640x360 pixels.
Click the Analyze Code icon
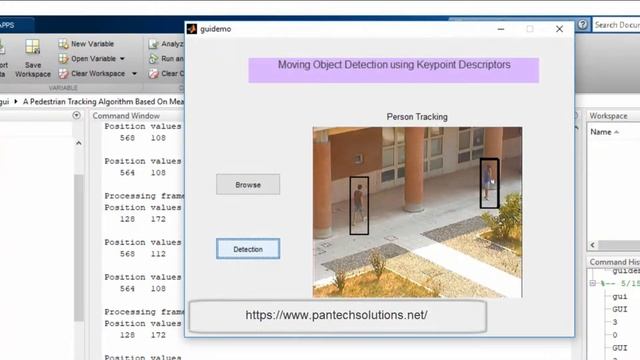click(153, 44)
